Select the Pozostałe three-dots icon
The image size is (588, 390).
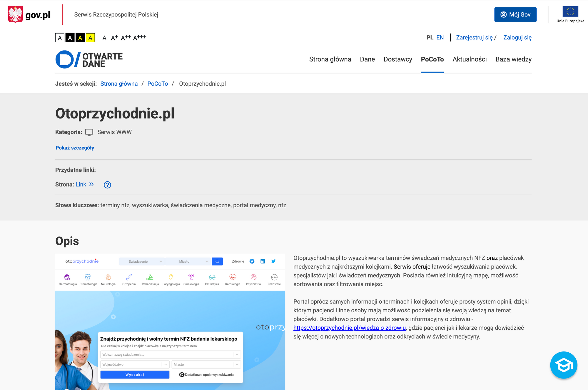pyautogui.click(x=274, y=277)
